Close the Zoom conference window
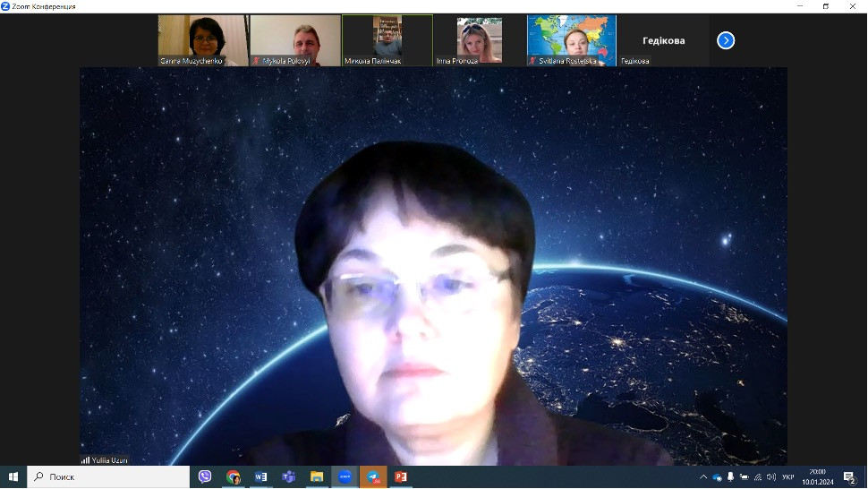This screenshot has height=489, width=868. pyautogui.click(x=853, y=6)
